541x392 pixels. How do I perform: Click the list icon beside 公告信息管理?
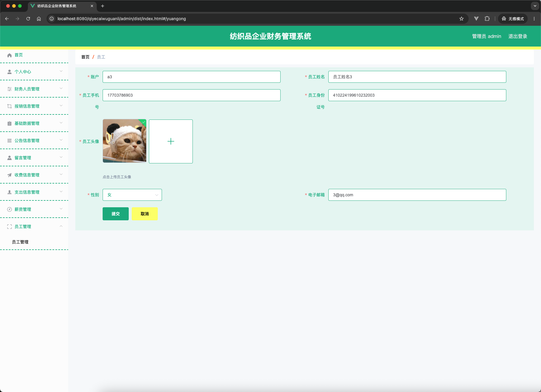9,141
